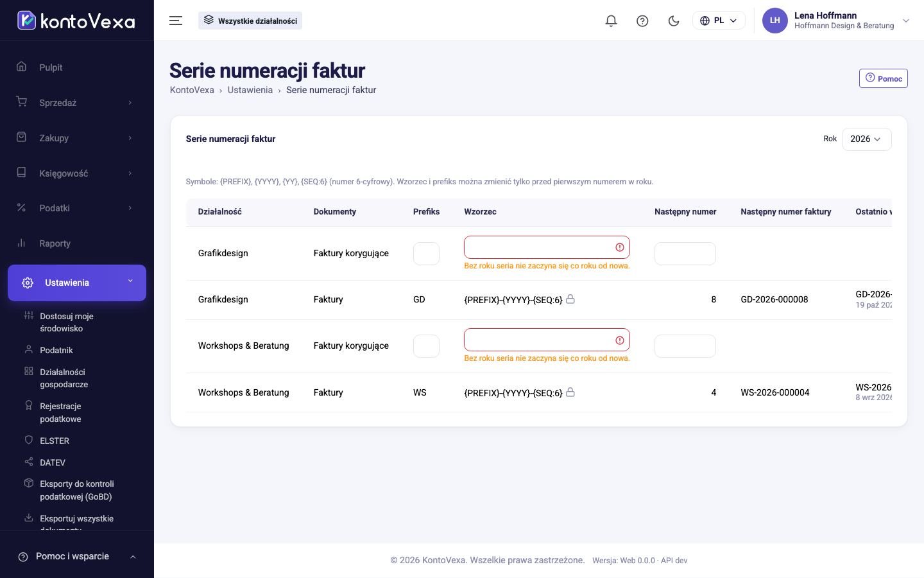Click the error icon in the Grafikdesign pattern field
Screen dimensions: 924x578
click(620, 247)
